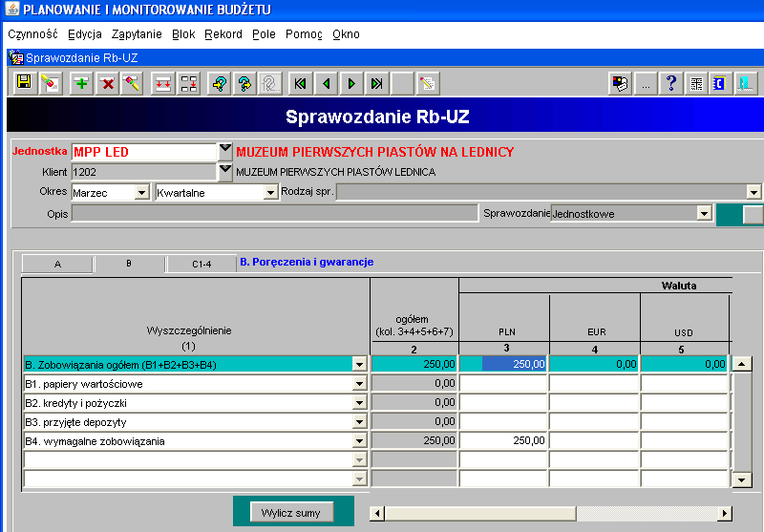Open the Okres month dropdown showing Marzec
This screenshot has height=532, width=764.
click(141, 192)
